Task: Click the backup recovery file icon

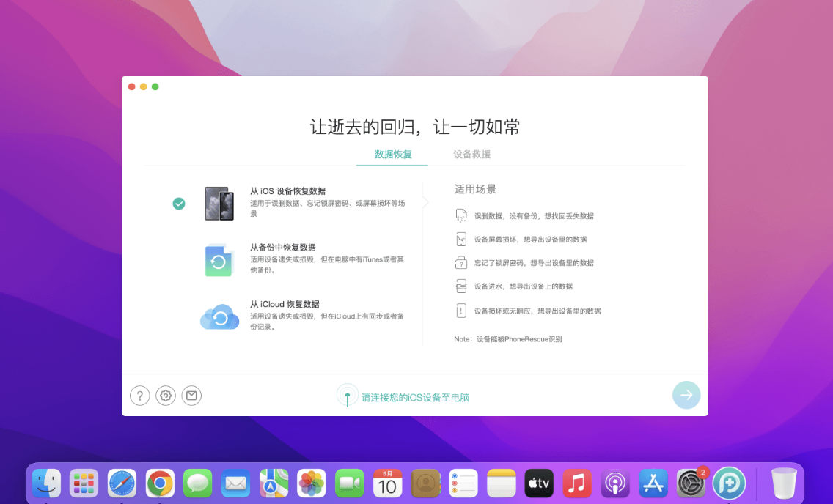Action: click(219, 260)
